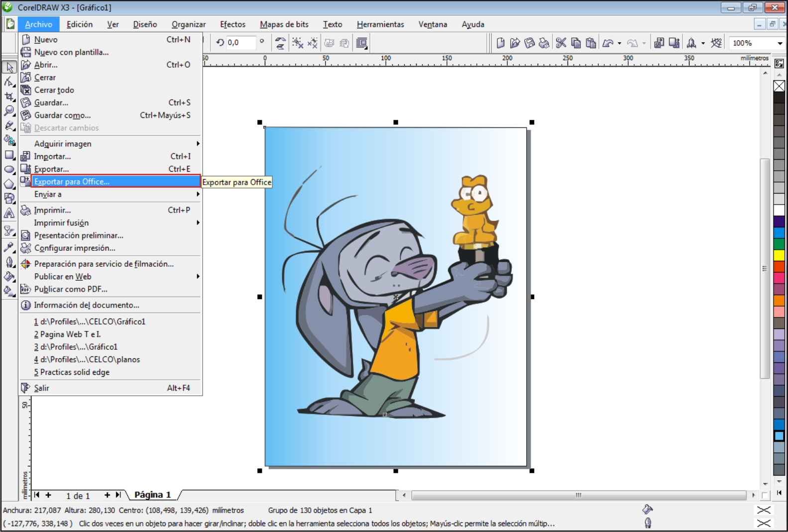Image resolution: width=788 pixels, height=532 pixels.
Task: Select the Freehand drawing tool
Action: (9, 125)
